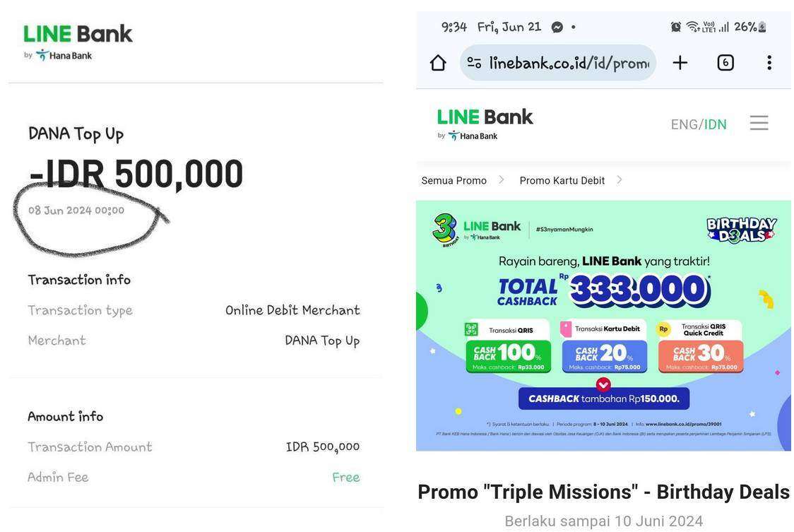
Task: Open a new browser tab with the plus icon
Action: 679,61
